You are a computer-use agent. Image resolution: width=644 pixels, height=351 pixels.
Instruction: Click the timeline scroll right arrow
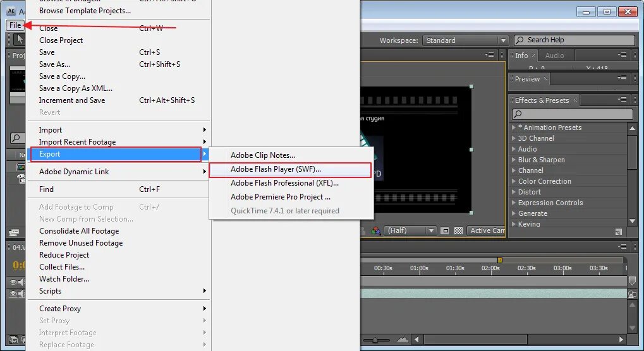coord(621,340)
